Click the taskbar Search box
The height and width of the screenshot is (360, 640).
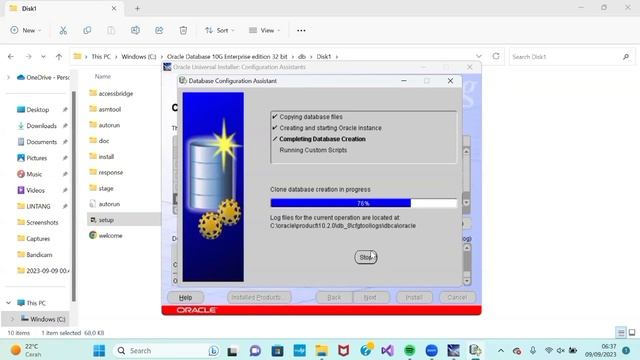pyautogui.click(x=166, y=350)
